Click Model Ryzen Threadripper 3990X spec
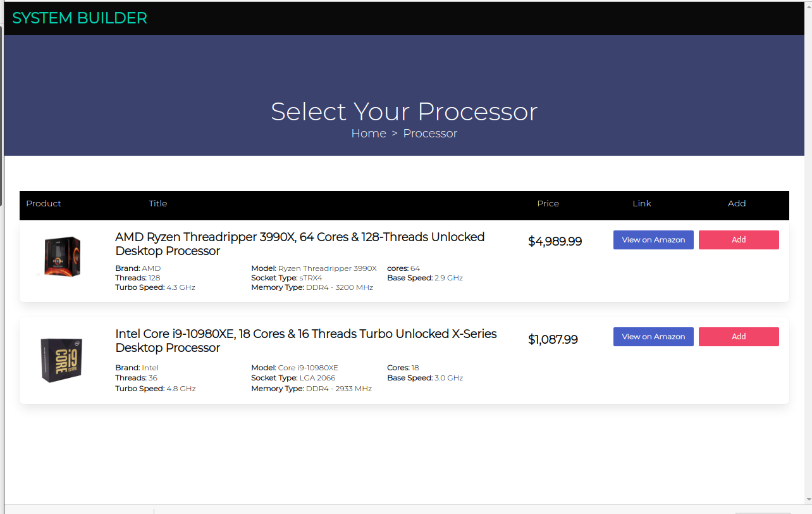Screen dimensions: 812x514 [x=314, y=268]
